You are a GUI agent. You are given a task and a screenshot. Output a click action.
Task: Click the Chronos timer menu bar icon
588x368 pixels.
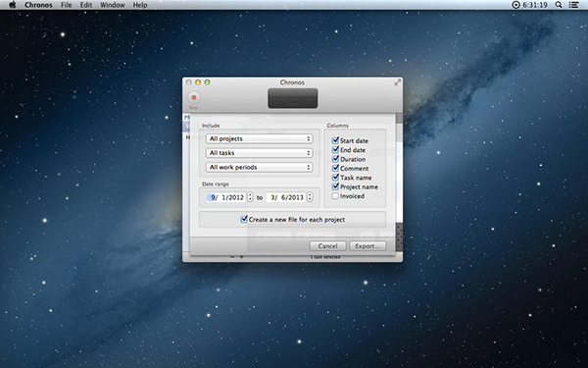point(516,5)
